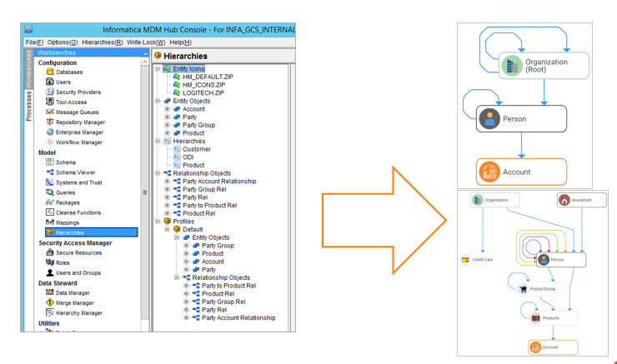The height and width of the screenshot is (364, 617).
Task: Switch to the Processes side tab
Action: pyautogui.click(x=28, y=106)
